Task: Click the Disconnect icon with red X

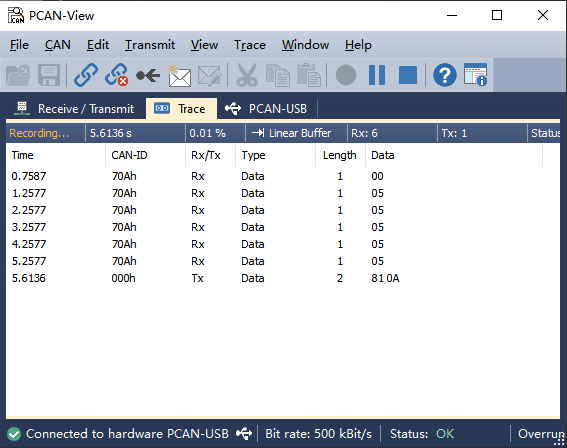Action: click(x=116, y=75)
